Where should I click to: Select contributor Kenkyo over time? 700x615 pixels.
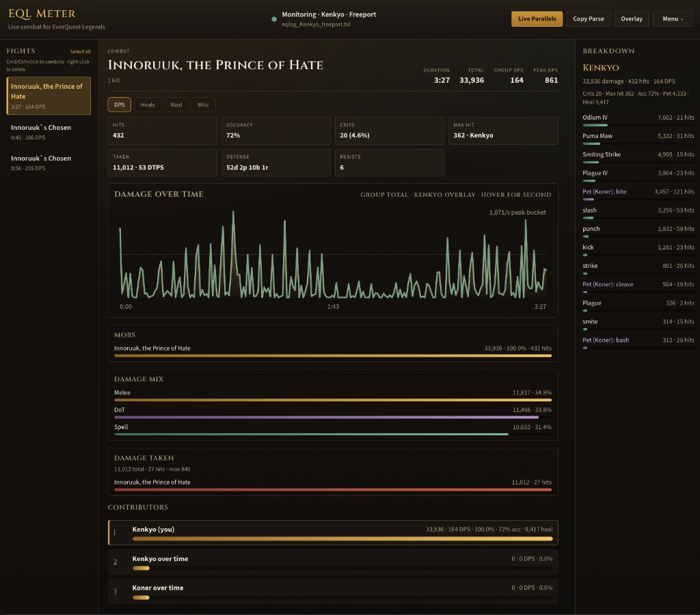point(333,562)
